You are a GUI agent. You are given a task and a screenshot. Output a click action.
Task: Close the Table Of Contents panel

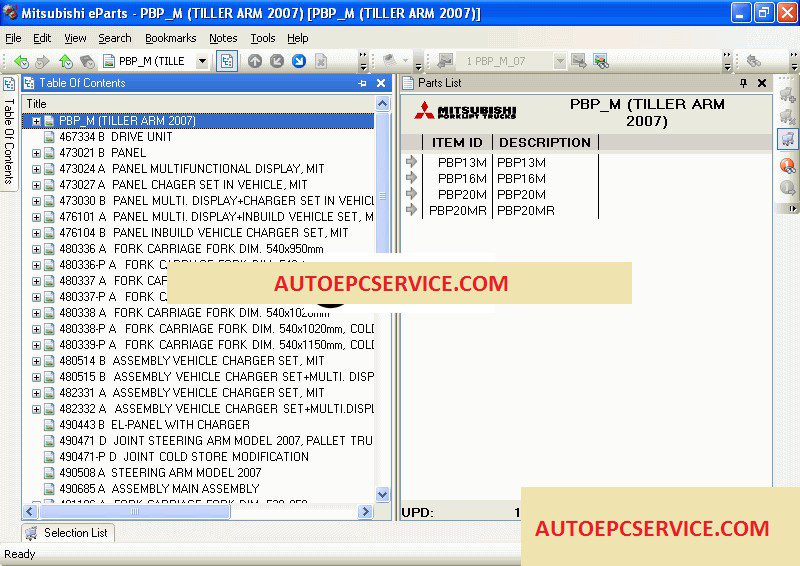coord(381,83)
